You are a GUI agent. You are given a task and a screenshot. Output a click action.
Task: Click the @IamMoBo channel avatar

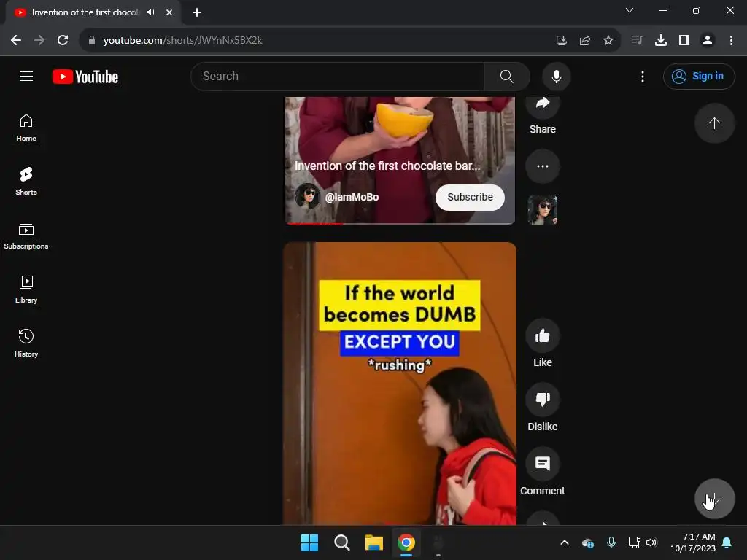pos(307,196)
